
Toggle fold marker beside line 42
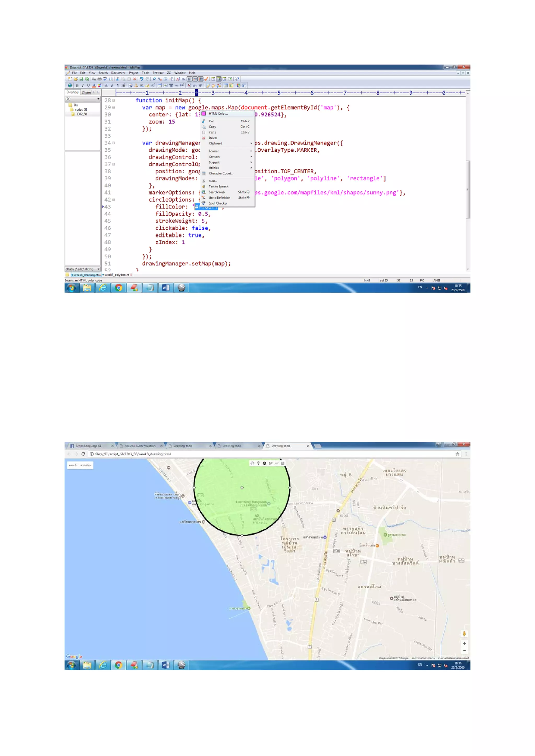[114, 200]
